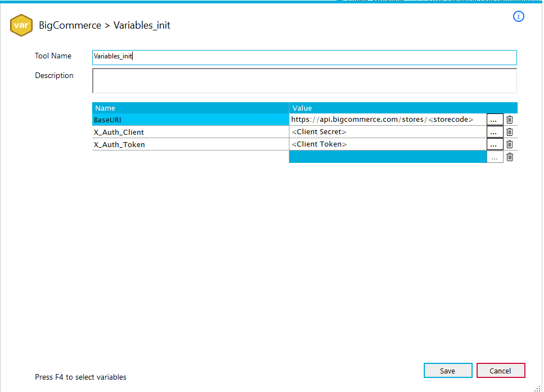The height and width of the screenshot is (392, 544).
Task: Edit the <Client Token> value cell
Action: (388, 144)
